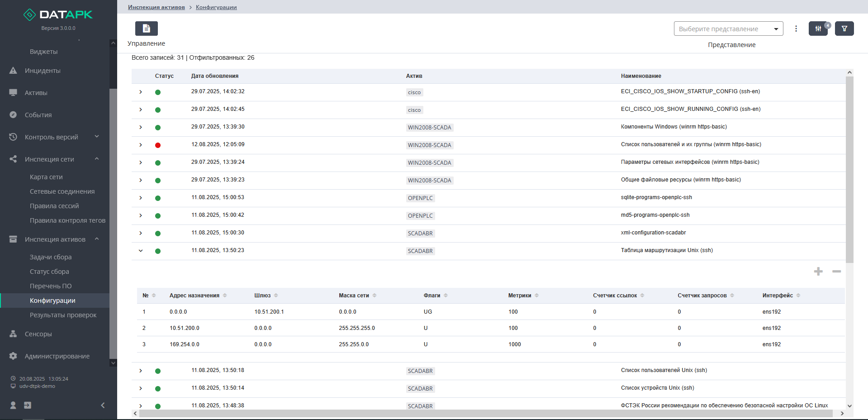Sort by Метрики column
The width and height of the screenshot is (868, 420).
[x=537, y=296]
